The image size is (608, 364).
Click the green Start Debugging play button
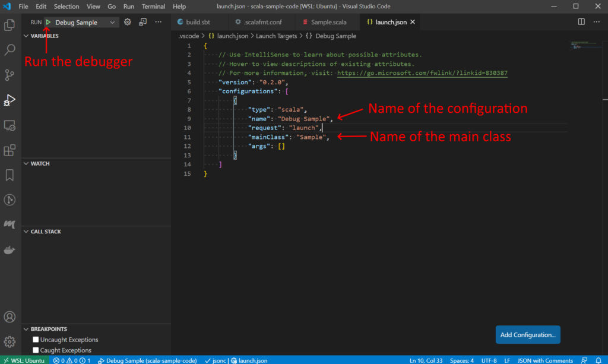click(x=48, y=22)
